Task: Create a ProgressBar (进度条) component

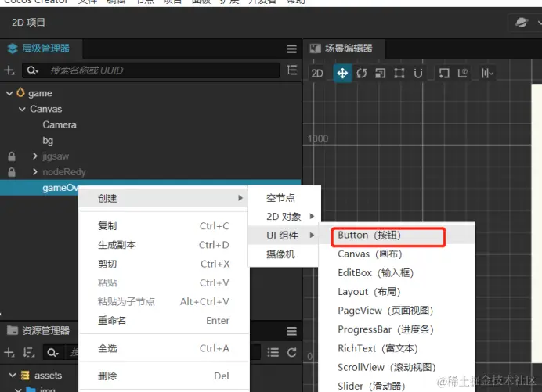Action: click(x=396, y=329)
